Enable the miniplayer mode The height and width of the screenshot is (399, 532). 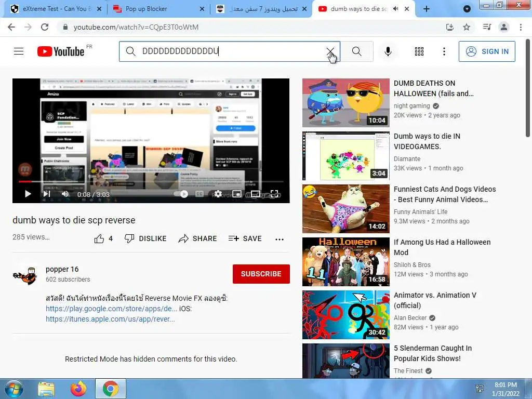pyautogui.click(x=237, y=194)
